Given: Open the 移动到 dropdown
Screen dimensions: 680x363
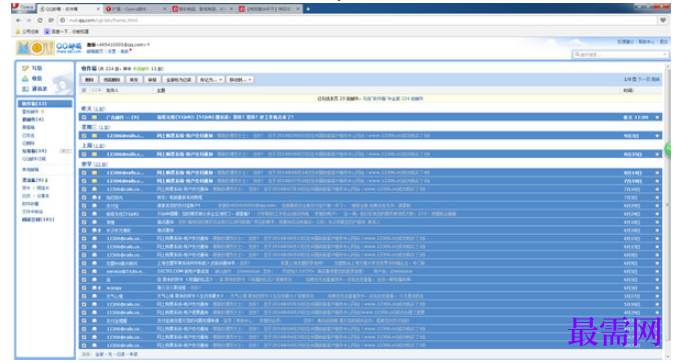Looking at the screenshot, I should [240, 80].
